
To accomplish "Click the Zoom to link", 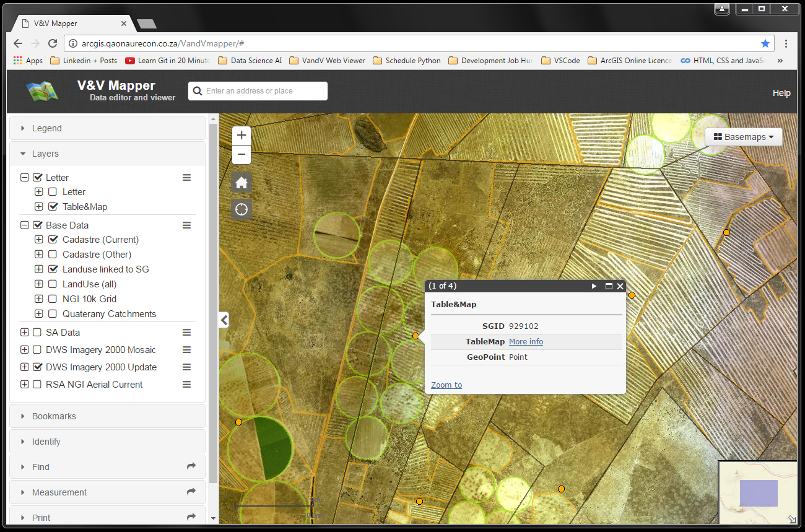I will tap(446, 385).
